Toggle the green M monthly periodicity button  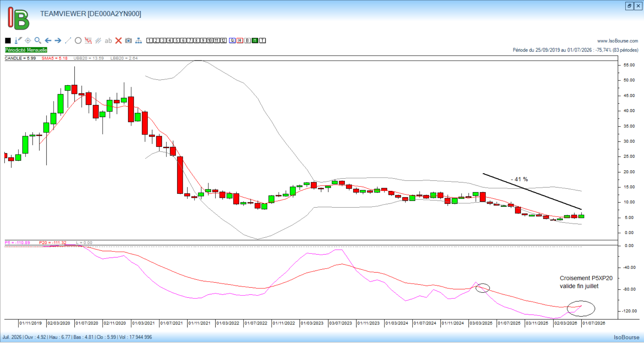point(255,41)
